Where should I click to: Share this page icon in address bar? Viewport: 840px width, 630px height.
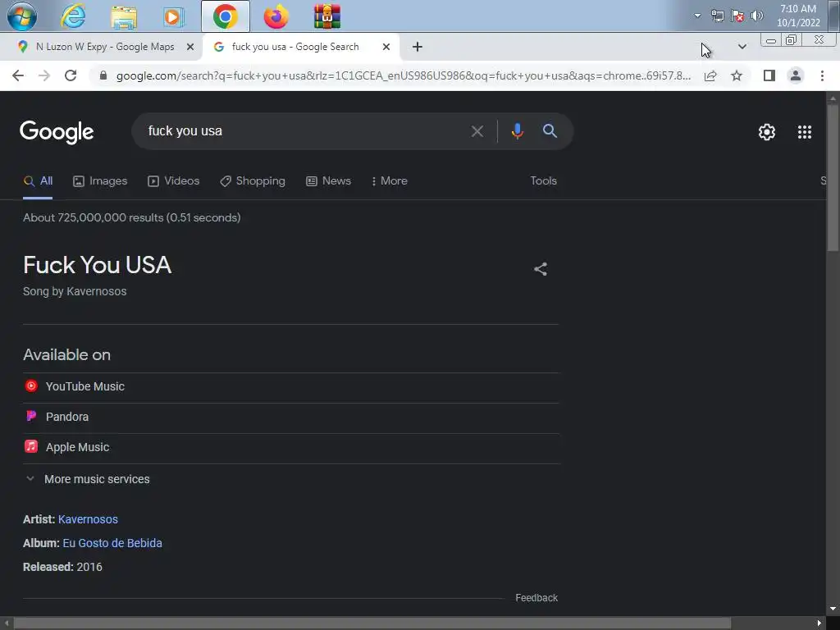[x=710, y=75]
